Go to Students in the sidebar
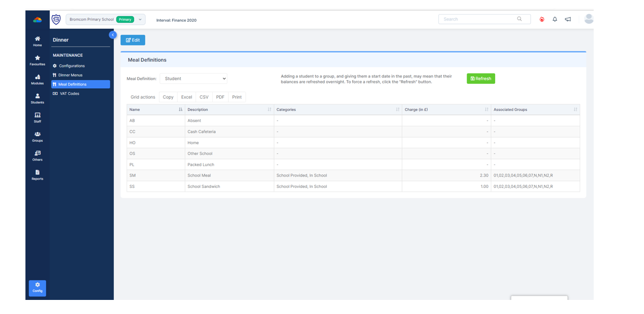 pos(37,99)
